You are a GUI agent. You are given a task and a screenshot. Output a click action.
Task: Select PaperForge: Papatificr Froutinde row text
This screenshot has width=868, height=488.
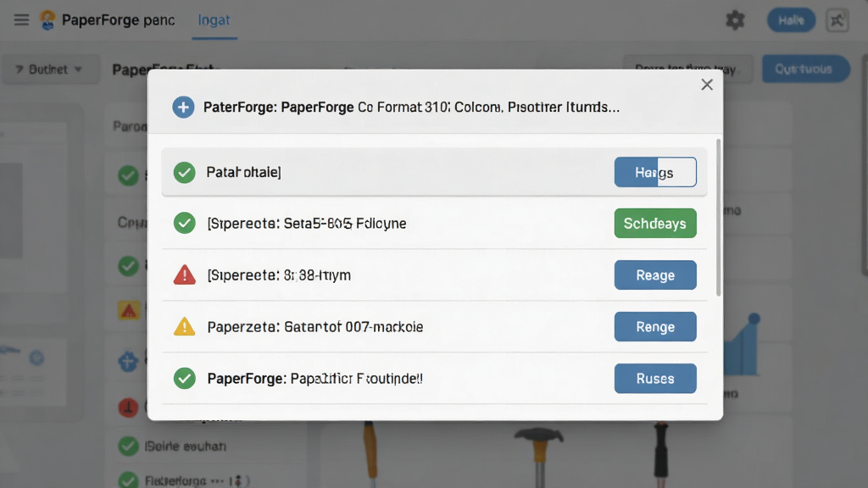point(315,379)
